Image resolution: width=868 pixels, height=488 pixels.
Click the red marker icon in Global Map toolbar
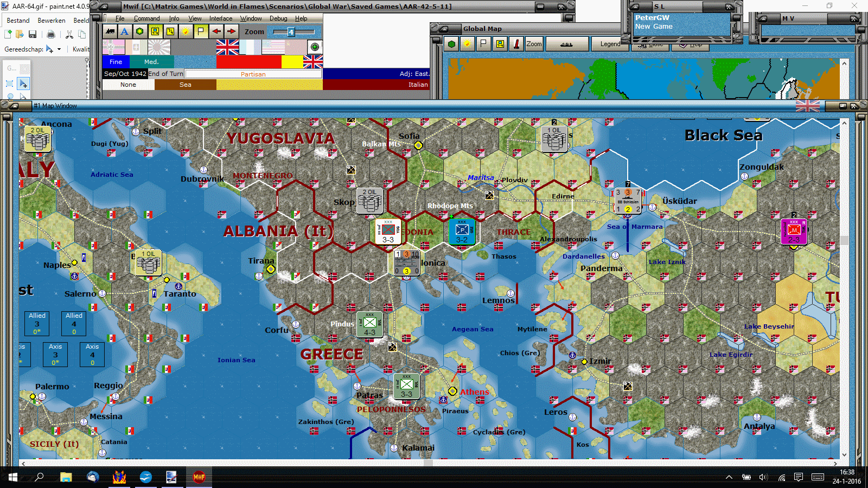tap(516, 44)
